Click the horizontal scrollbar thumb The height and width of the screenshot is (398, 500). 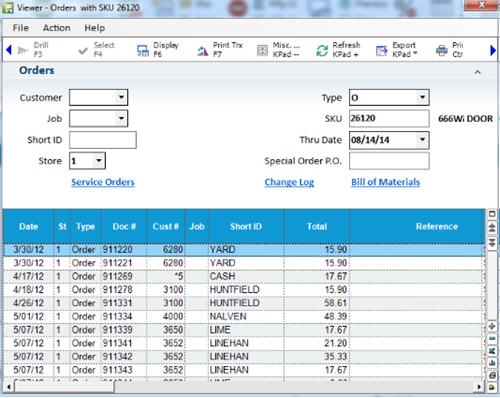coord(65,387)
